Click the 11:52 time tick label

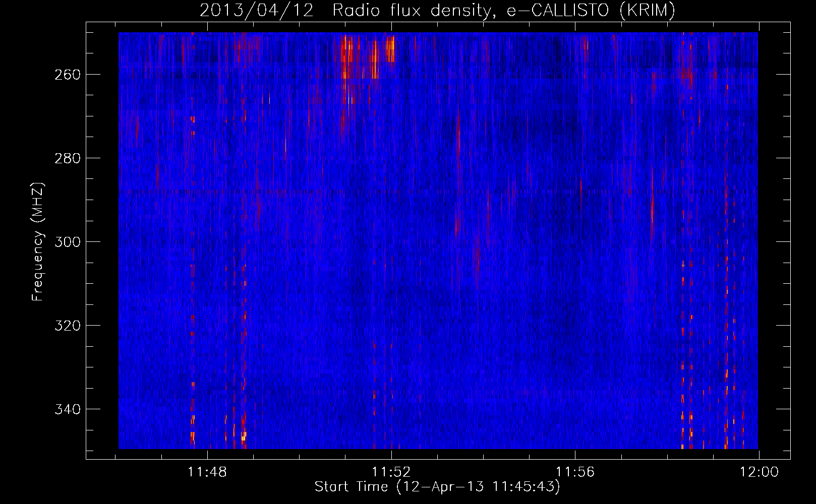click(391, 472)
